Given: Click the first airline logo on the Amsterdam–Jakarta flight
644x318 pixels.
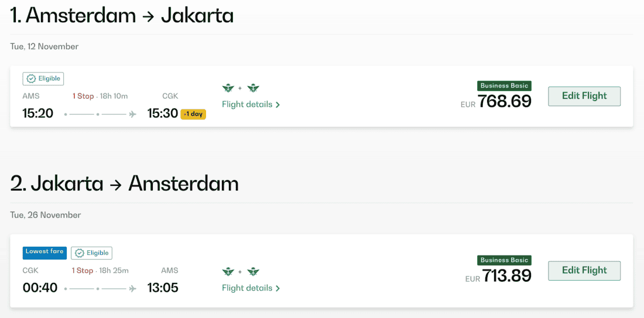Looking at the screenshot, I should (228, 88).
